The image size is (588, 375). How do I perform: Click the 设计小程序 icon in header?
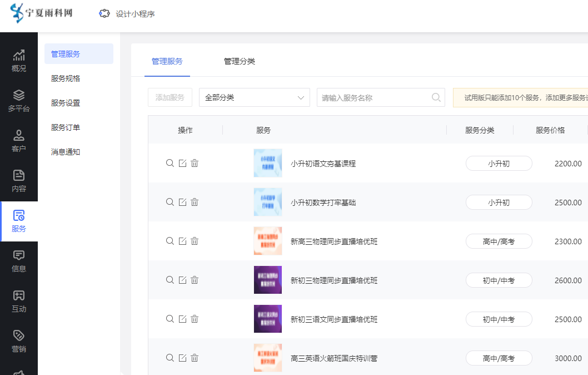pos(104,13)
